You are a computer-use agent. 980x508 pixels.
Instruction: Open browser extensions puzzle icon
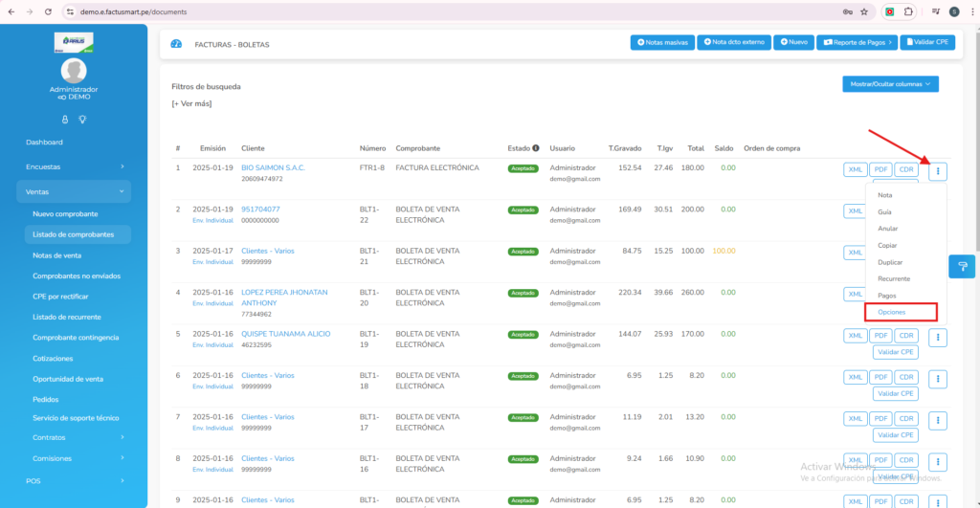click(908, 11)
